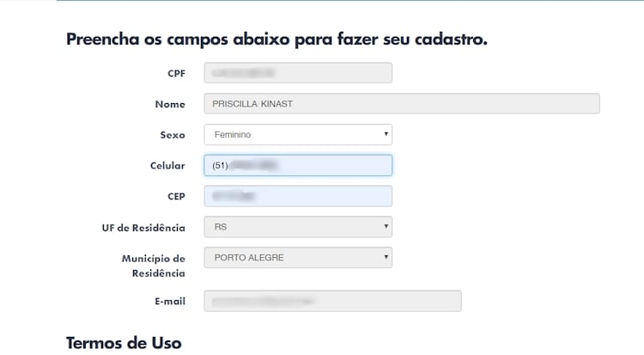Select the E-mail input field

332,301
